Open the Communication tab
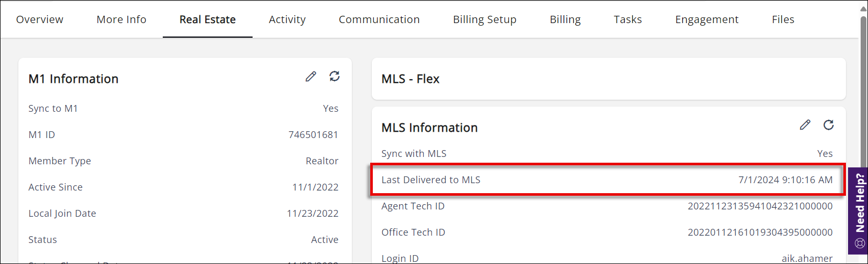 379,19
